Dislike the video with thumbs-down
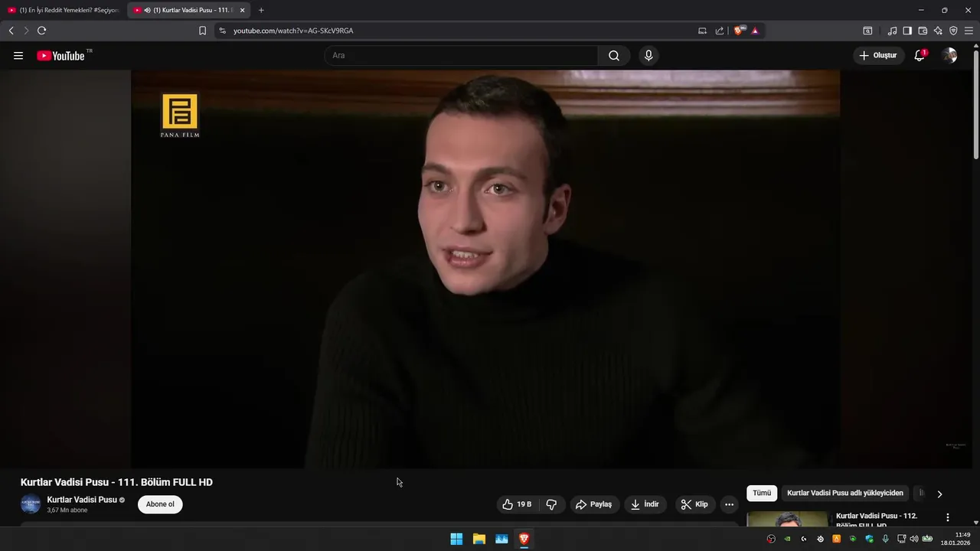Image resolution: width=980 pixels, height=551 pixels. (x=551, y=504)
